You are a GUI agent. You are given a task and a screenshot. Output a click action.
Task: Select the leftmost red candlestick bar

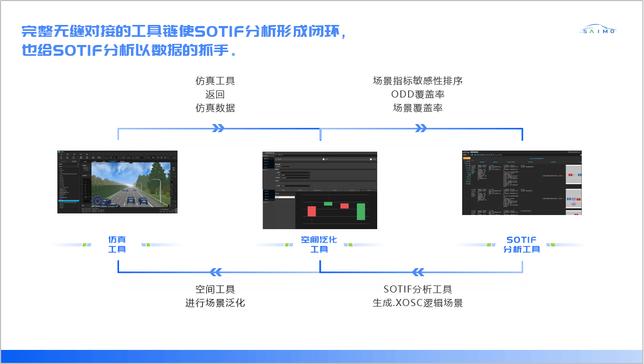pos(311,211)
